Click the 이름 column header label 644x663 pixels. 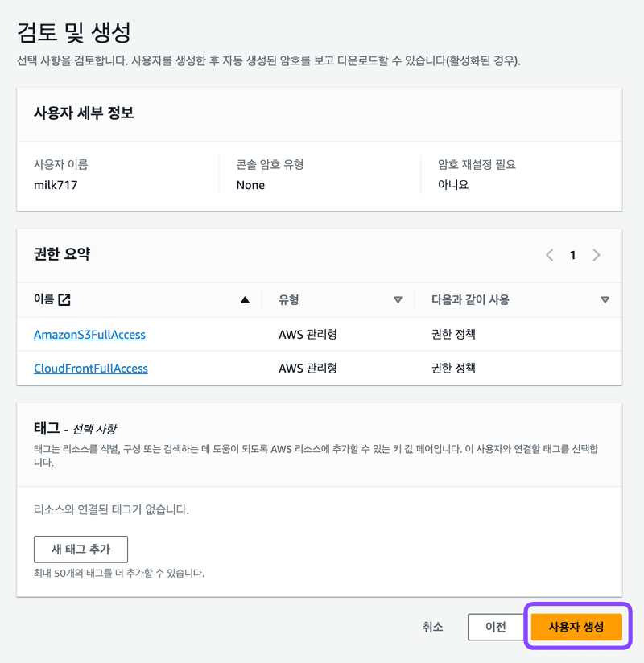[43, 300]
